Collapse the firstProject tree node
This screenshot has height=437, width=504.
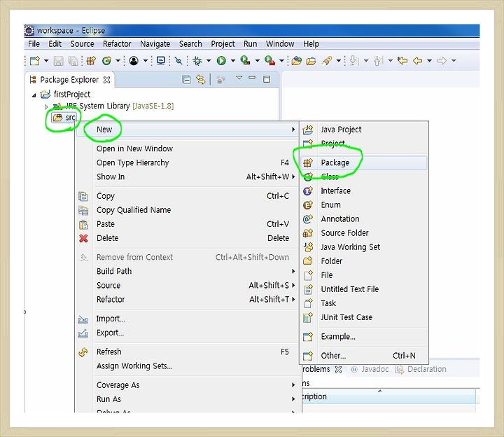point(34,95)
